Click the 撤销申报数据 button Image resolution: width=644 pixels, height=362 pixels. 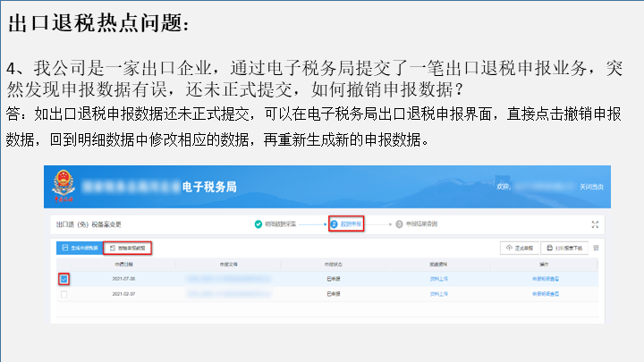point(128,248)
